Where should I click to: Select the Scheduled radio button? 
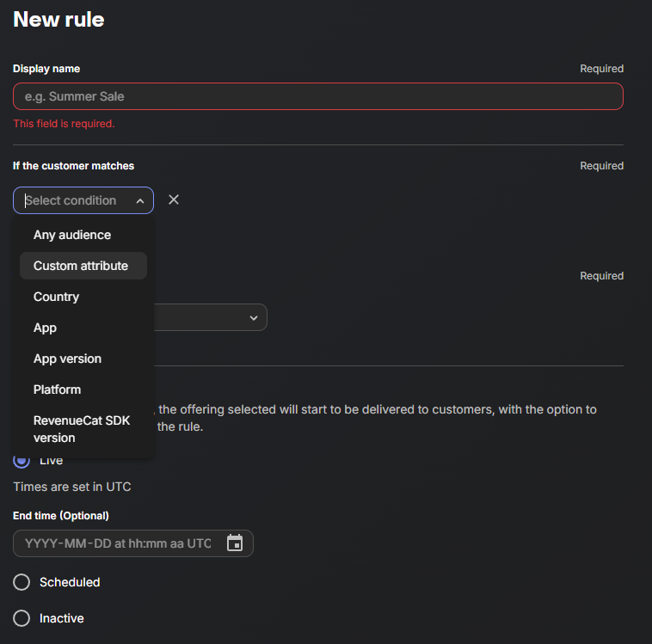pyautogui.click(x=22, y=582)
